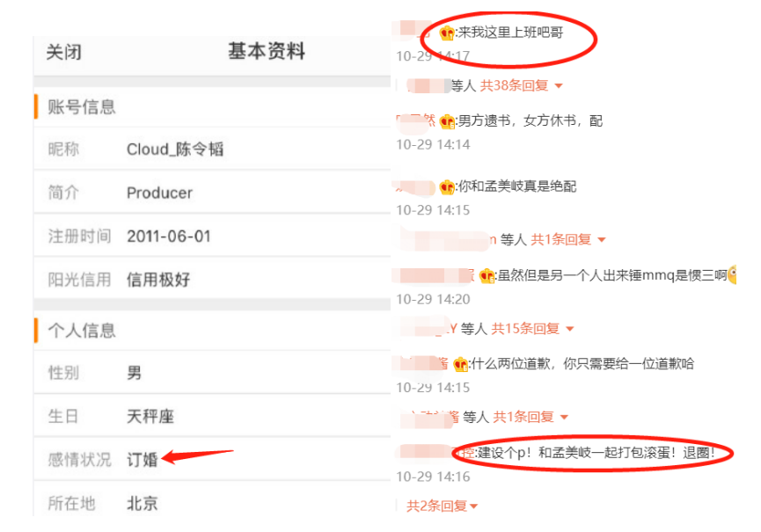Click the 阳光信用 row showing 信用极好
The width and height of the screenshot is (761, 532).
point(212,280)
